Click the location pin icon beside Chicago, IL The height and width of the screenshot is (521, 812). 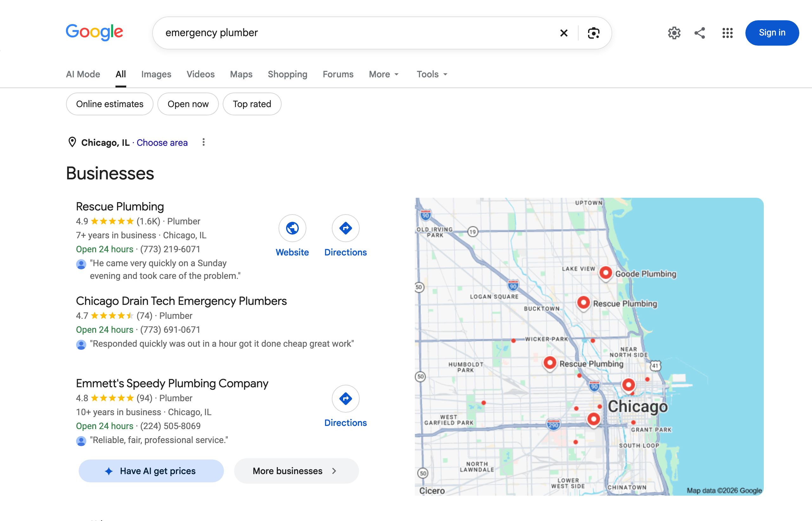[72, 142]
